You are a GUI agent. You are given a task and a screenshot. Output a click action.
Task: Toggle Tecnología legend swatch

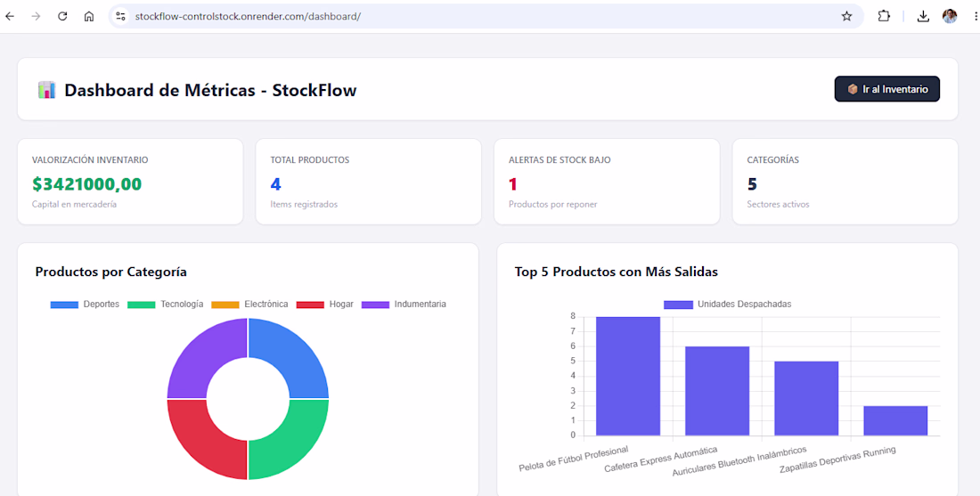(142, 305)
